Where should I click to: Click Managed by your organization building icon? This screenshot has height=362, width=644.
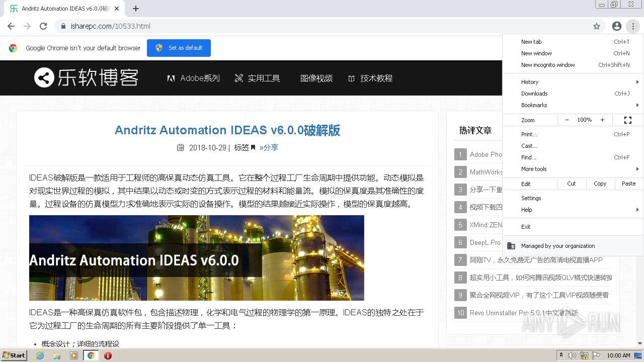(511, 246)
